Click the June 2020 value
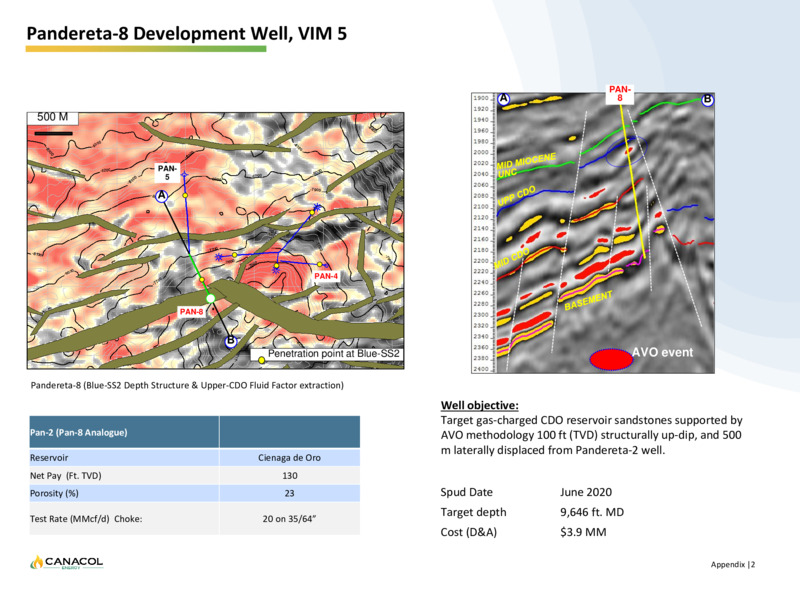Viewport: 800px width, 600px height. pyautogui.click(x=586, y=492)
